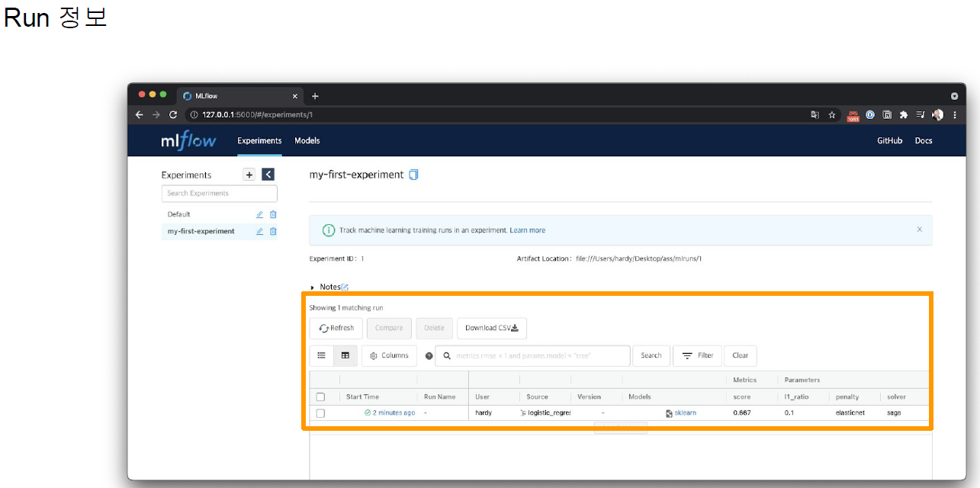Viewport: 980px width, 488px height.
Task: Open the sklearn model link
Action: click(x=685, y=413)
